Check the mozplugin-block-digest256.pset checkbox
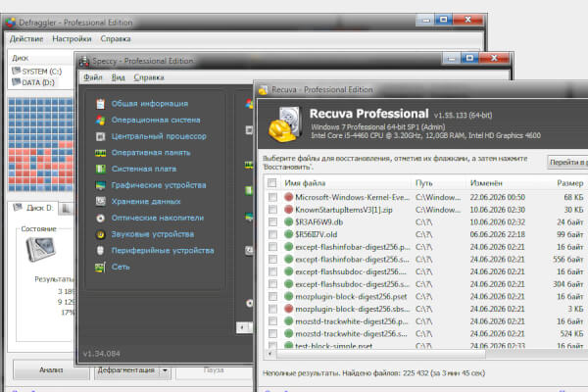This screenshot has height=392, width=588. coord(272,296)
